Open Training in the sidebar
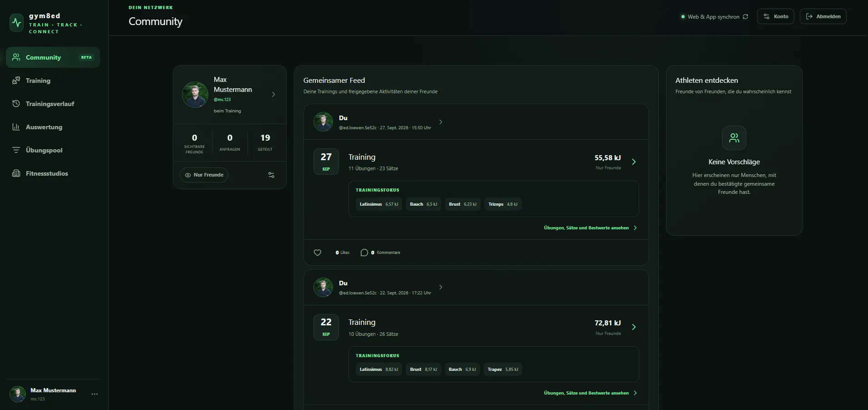This screenshot has height=410, width=868. click(53, 81)
